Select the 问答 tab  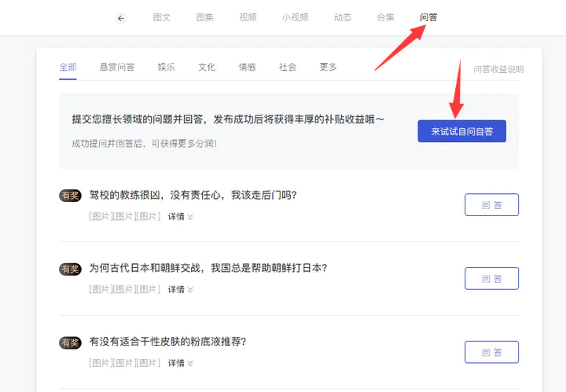[428, 17]
